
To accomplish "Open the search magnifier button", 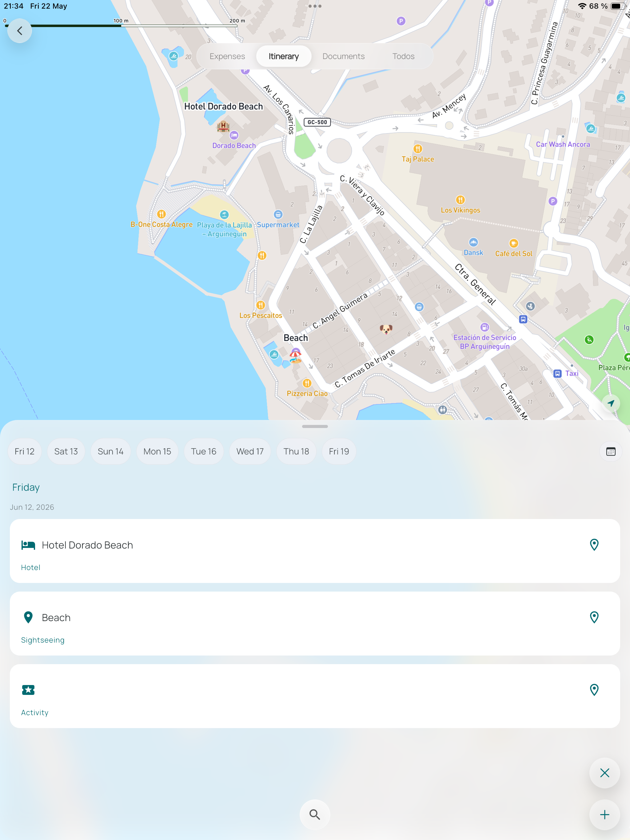I will (x=315, y=814).
